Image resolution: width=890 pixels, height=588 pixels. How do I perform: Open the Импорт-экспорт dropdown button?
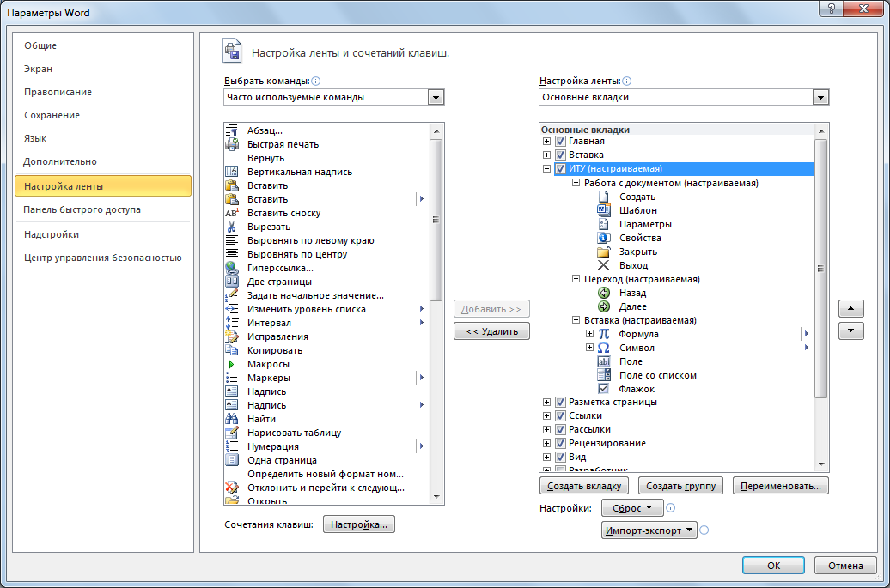649,530
